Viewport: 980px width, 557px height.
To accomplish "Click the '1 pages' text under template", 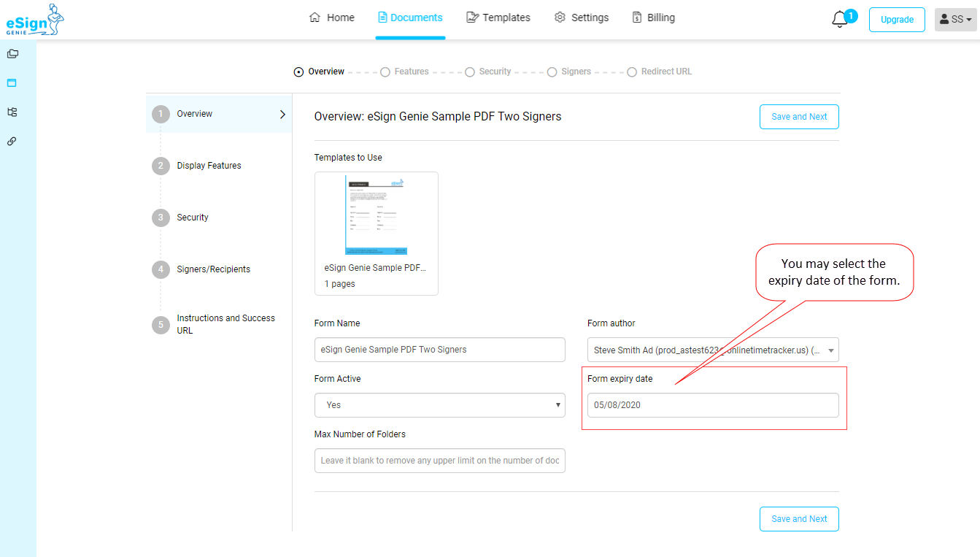I will click(340, 284).
